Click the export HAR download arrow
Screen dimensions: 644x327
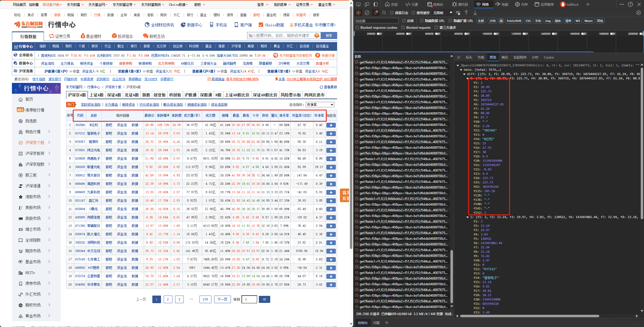pyautogui.click(x=475, y=13)
